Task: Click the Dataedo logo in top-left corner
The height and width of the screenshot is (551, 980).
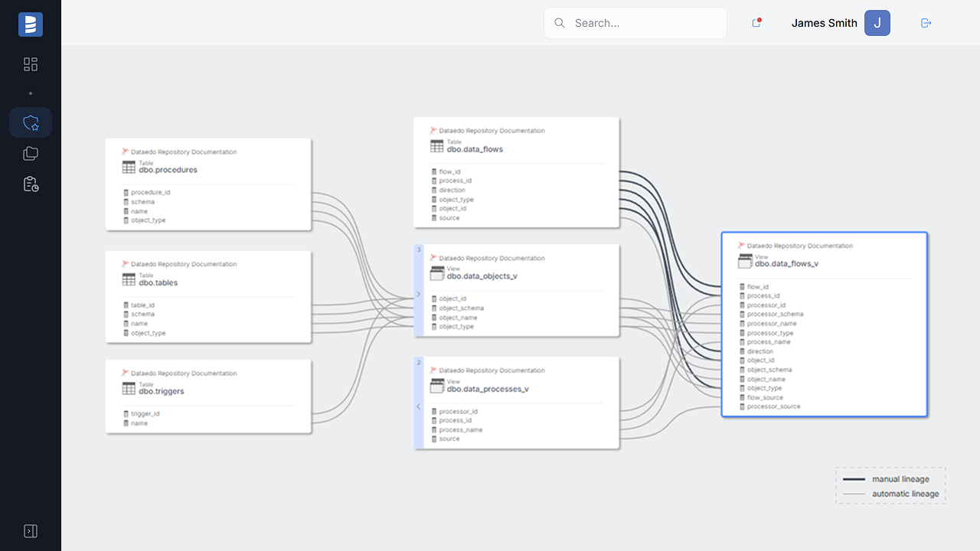Action: 30,24
